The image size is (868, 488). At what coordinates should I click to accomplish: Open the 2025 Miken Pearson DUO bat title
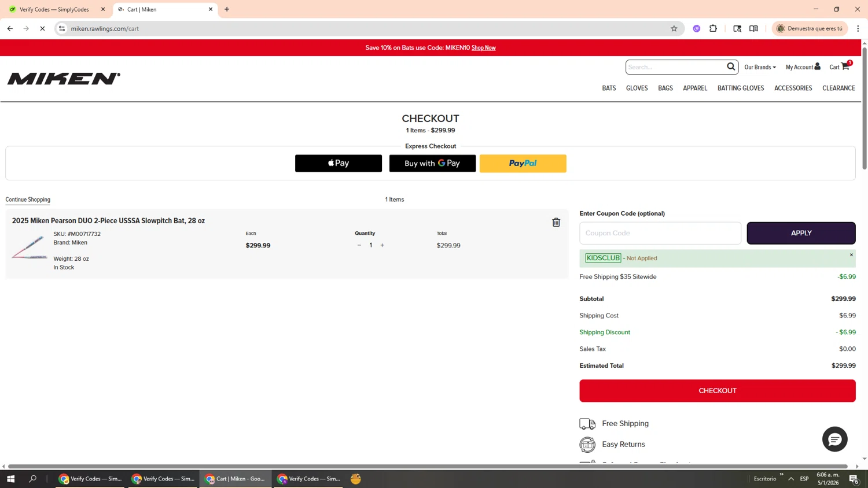[x=108, y=221]
